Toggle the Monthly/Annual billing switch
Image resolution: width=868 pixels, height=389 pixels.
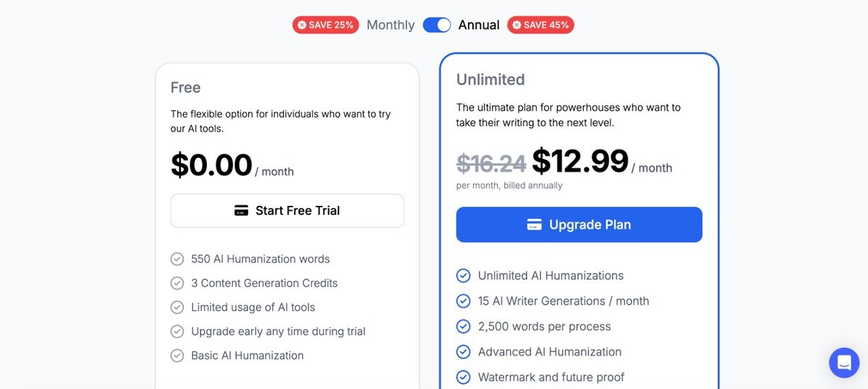click(437, 25)
